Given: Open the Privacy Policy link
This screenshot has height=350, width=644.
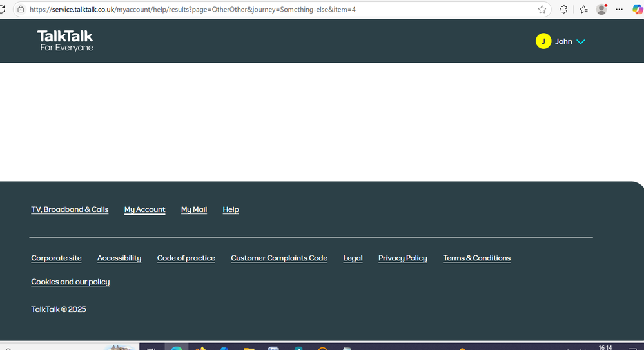Looking at the screenshot, I should pyautogui.click(x=402, y=258).
